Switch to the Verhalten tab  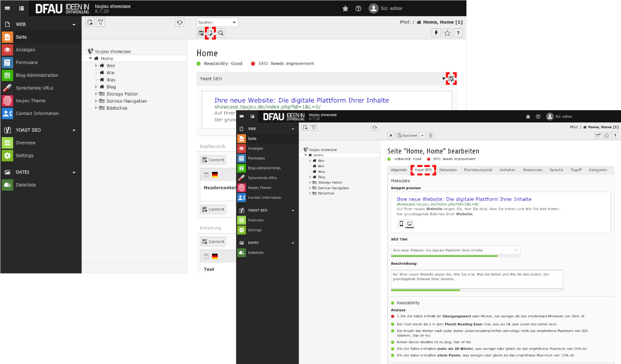click(x=507, y=170)
